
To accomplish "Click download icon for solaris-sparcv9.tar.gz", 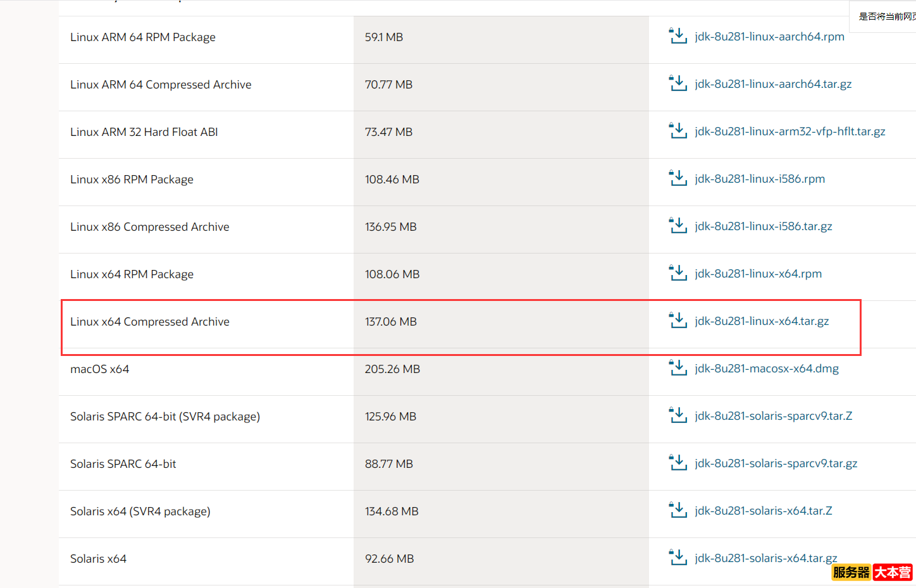I will point(678,463).
